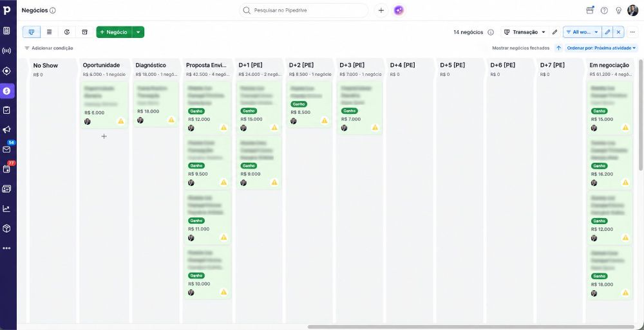Click the R$ 10.000 deal value
This screenshot has width=644, height=330.
(199, 284)
